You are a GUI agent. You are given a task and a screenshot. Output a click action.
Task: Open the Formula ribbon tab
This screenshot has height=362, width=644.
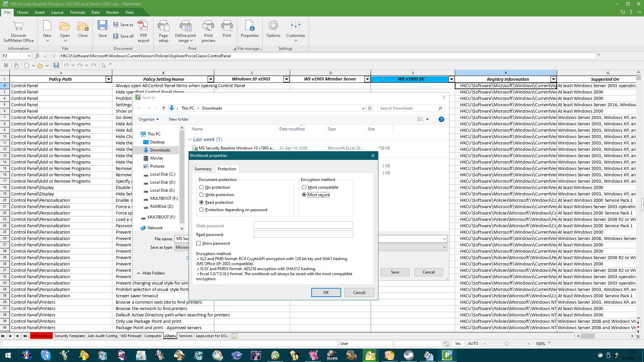pyautogui.click(x=77, y=12)
